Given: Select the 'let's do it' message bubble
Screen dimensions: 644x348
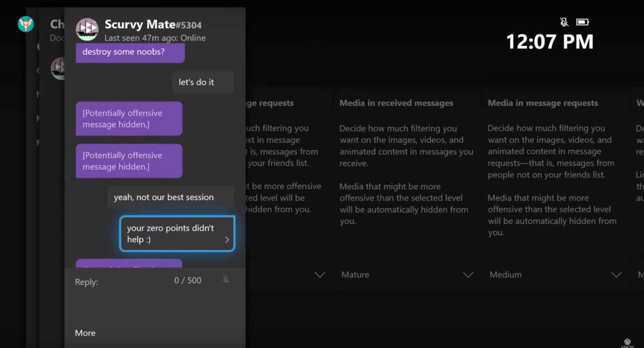Looking at the screenshot, I should click(x=203, y=82).
